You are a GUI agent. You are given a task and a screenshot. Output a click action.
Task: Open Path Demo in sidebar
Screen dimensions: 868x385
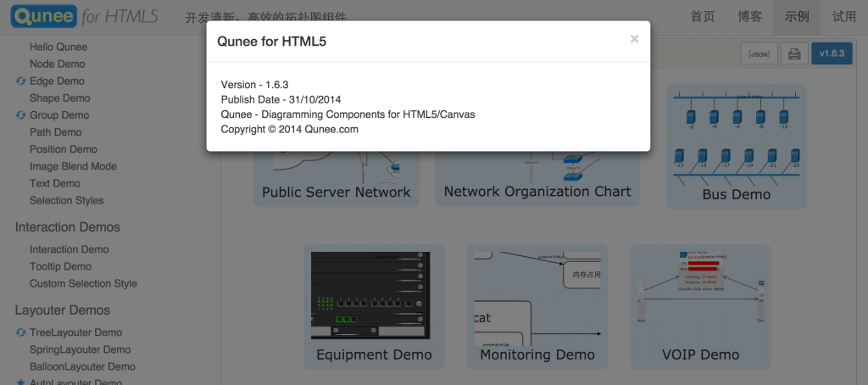[x=55, y=132]
